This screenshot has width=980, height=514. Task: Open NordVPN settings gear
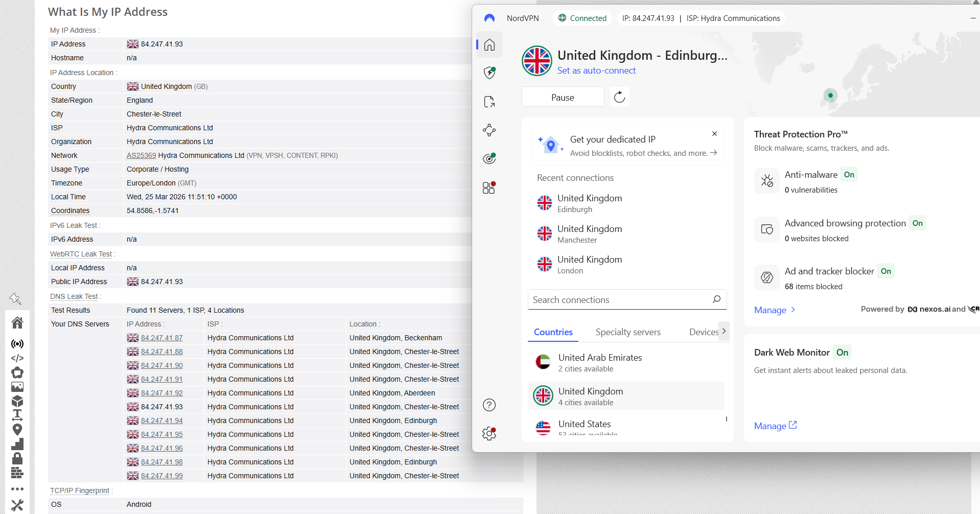point(489,433)
